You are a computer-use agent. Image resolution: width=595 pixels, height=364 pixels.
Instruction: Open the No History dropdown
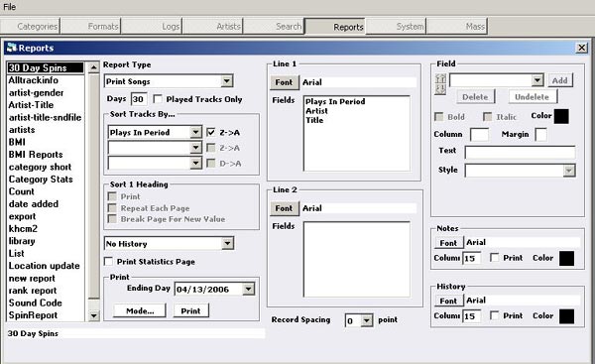click(x=227, y=243)
